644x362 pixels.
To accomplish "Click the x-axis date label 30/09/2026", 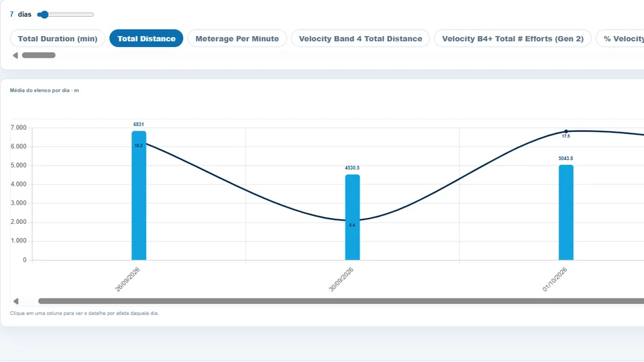I will tap(341, 280).
